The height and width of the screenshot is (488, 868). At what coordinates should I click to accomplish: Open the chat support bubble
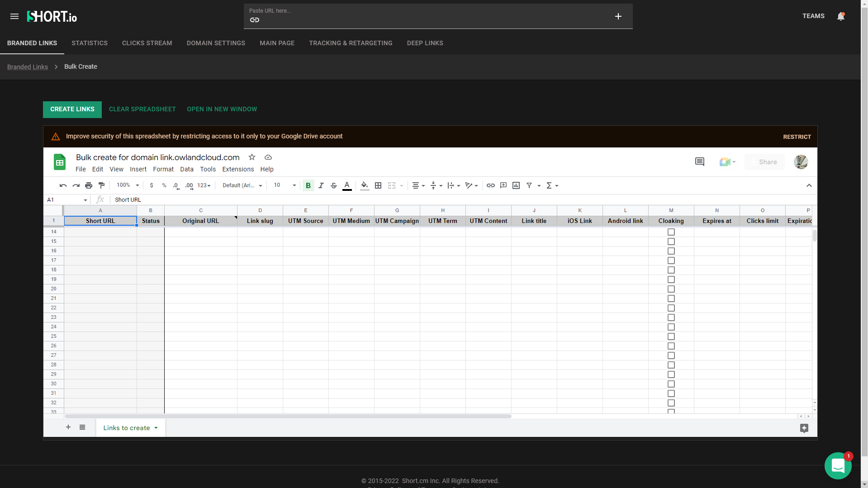tap(838, 466)
